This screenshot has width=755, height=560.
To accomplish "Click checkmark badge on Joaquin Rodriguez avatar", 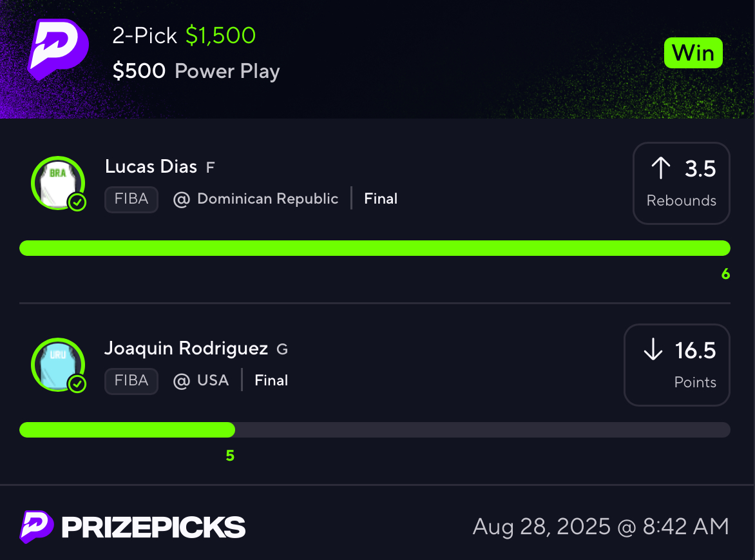I will click(77, 384).
